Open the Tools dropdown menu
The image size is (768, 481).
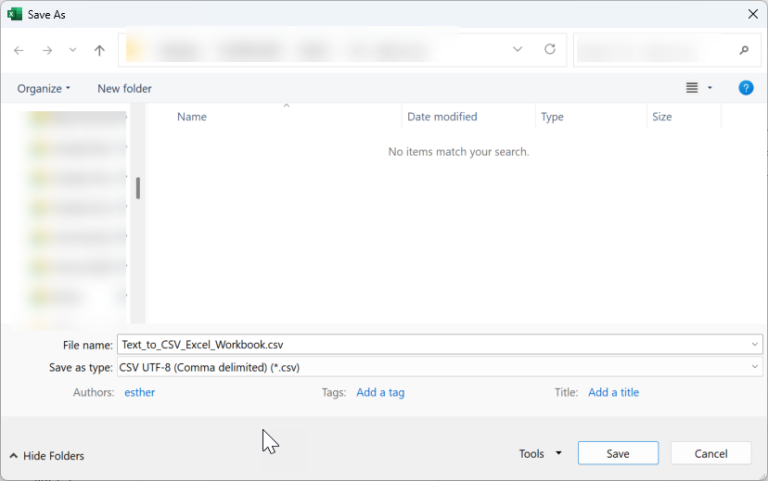coord(540,454)
